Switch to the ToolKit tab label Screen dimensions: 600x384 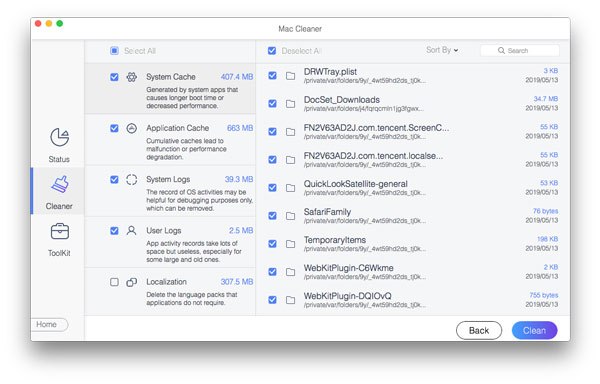click(59, 253)
